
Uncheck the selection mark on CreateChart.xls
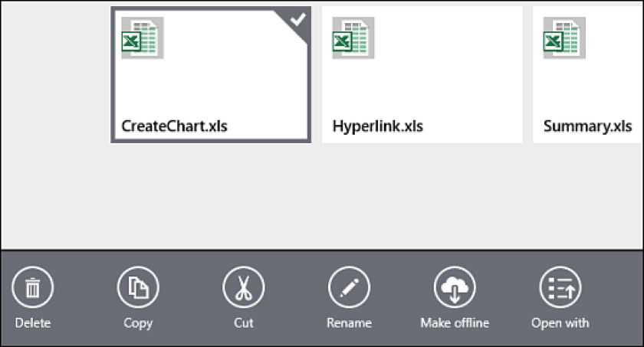[x=297, y=19]
